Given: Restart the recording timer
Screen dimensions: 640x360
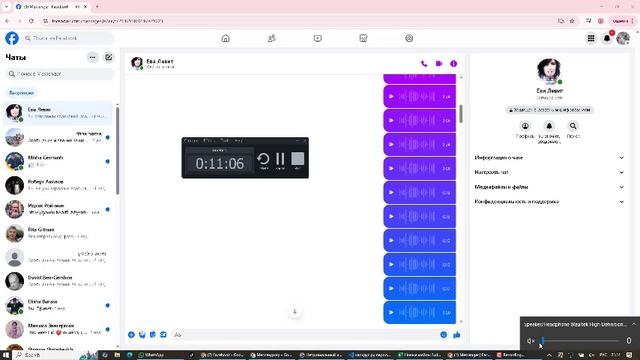Looking at the screenshot, I should pyautogui.click(x=263, y=159).
